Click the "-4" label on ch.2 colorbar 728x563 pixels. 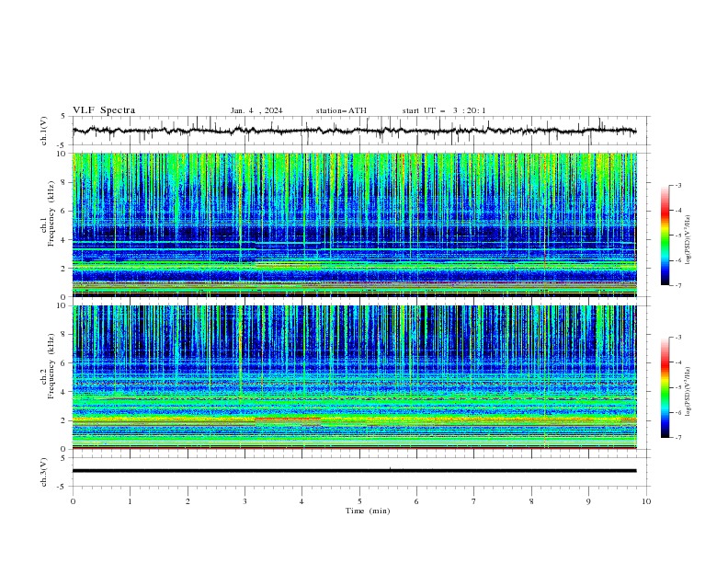(677, 362)
